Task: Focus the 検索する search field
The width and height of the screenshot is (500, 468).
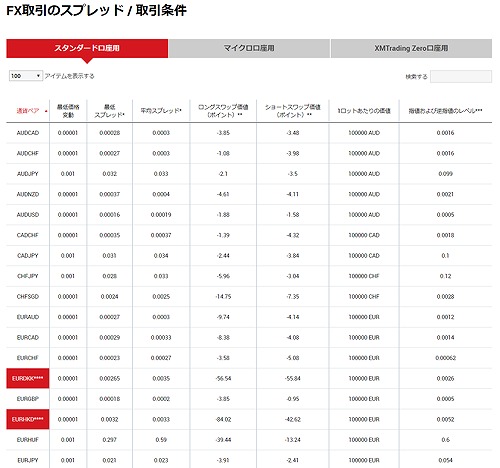Action: pos(461,76)
